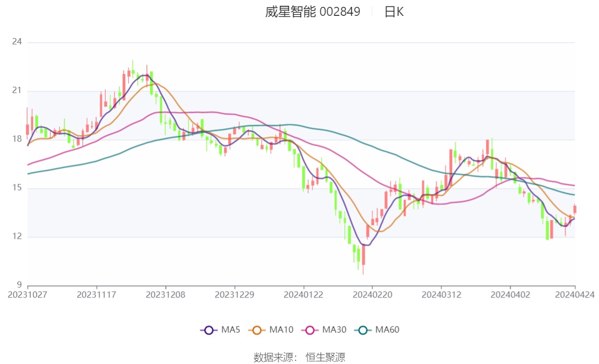Screen dimensions: 599x364
Task: Toggle the MA5 purple legend marker
Action: 209,330
